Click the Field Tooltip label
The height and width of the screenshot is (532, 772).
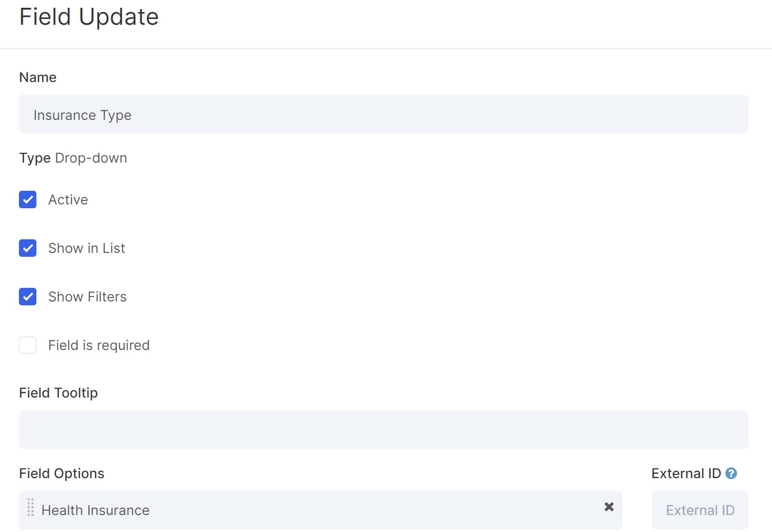coord(58,393)
